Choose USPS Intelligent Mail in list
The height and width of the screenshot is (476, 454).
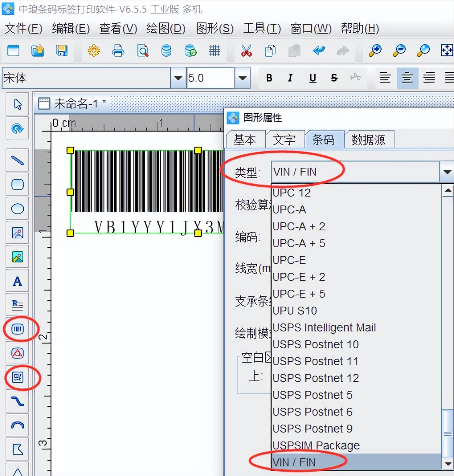click(356, 328)
